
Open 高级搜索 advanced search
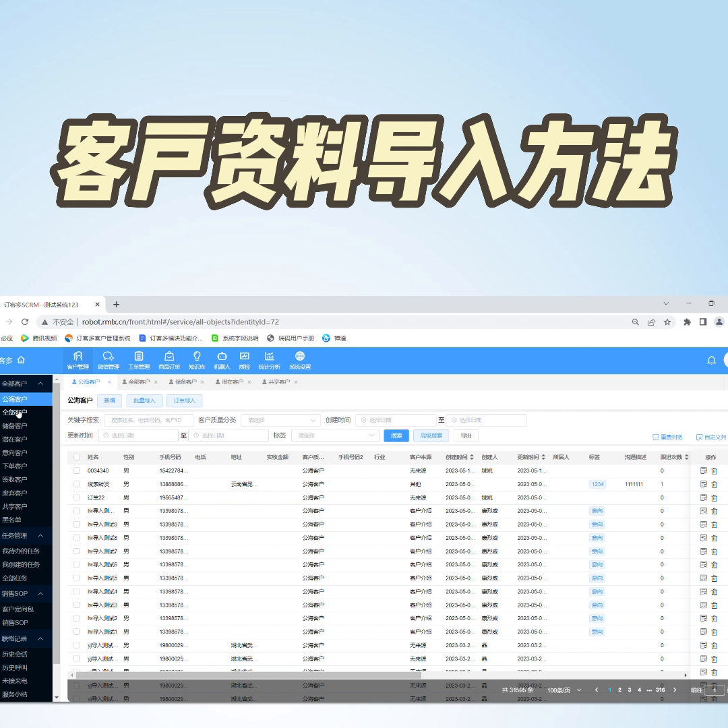point(431,435)
